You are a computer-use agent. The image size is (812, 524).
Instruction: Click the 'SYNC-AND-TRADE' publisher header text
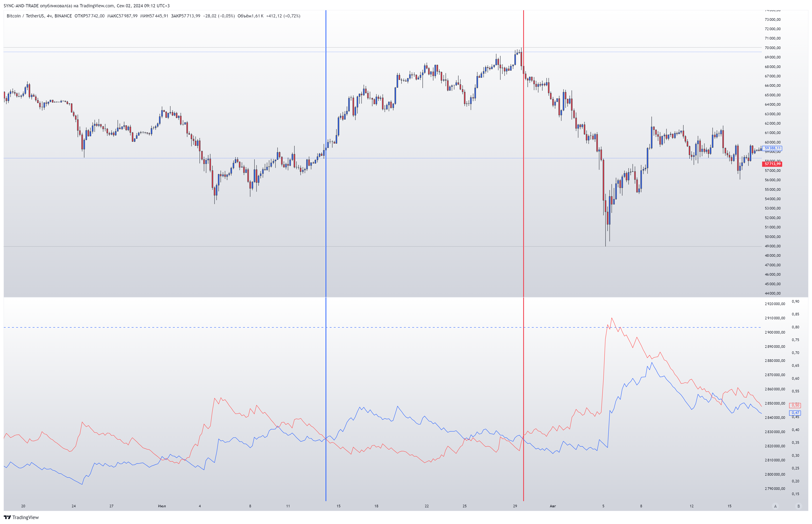21,6
